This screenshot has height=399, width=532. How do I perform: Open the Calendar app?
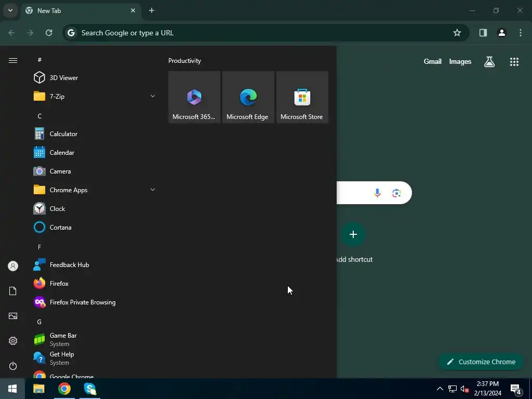(95, 153)
